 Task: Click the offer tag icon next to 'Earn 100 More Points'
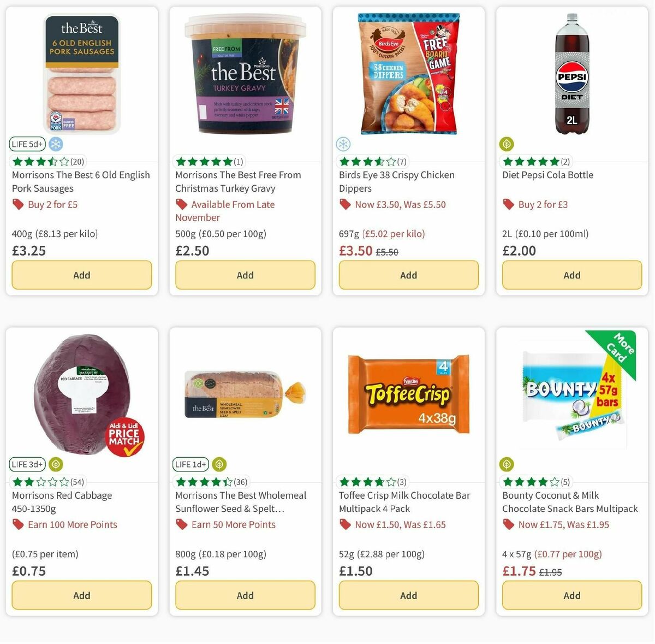click(18, 524)
